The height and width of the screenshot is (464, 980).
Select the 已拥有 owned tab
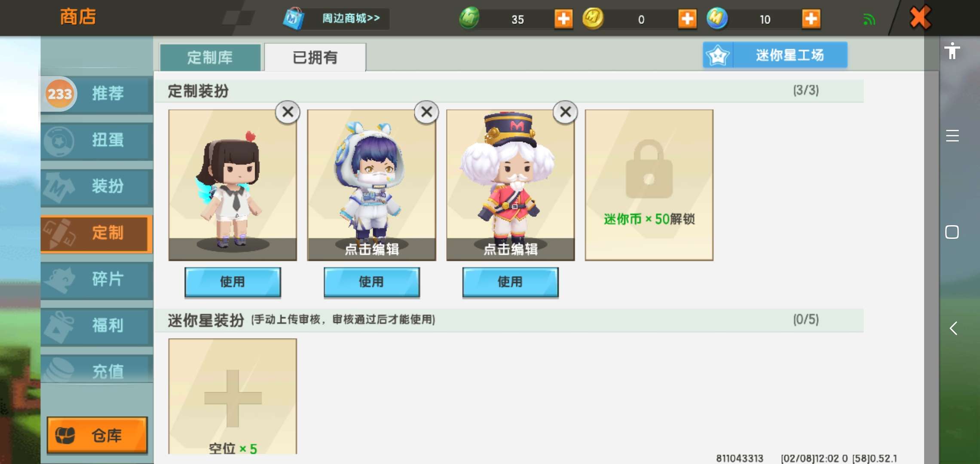[x=315, y=57]
